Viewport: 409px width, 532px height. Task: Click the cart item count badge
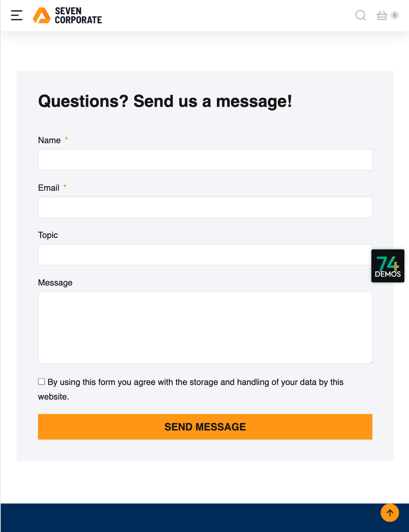pyautogui.click(x=394, y=15)
